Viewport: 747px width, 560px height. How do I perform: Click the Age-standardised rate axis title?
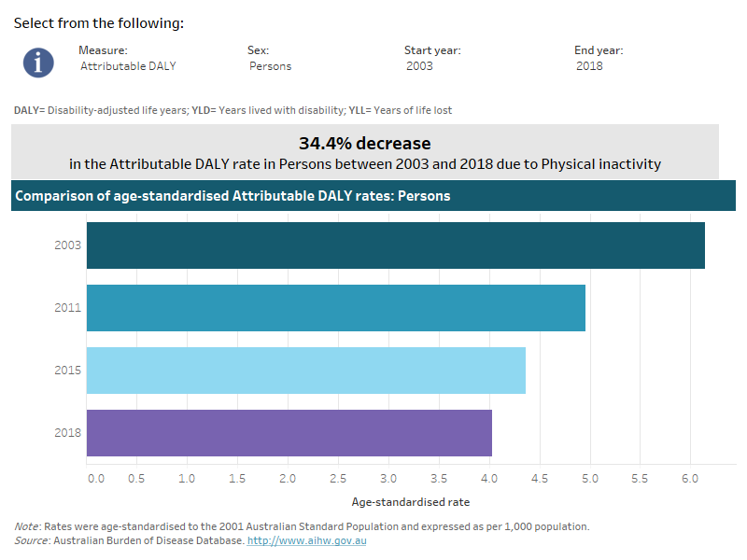coord(411,501)
